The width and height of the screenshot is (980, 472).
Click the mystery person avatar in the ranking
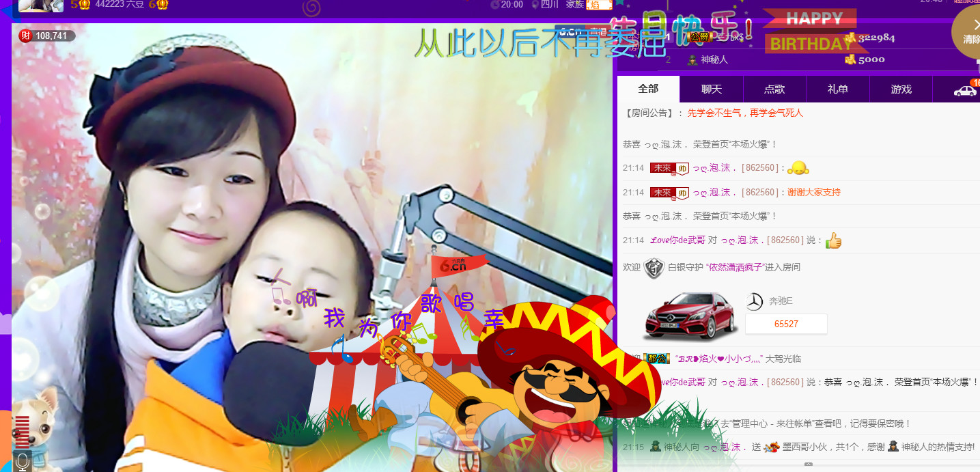692,59
